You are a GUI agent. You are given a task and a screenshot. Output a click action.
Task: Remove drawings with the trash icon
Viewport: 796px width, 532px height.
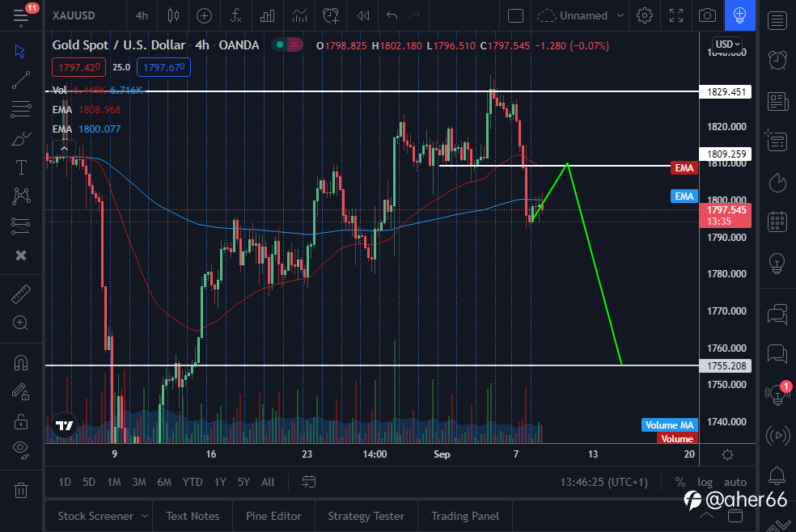(x=21, y=490)
